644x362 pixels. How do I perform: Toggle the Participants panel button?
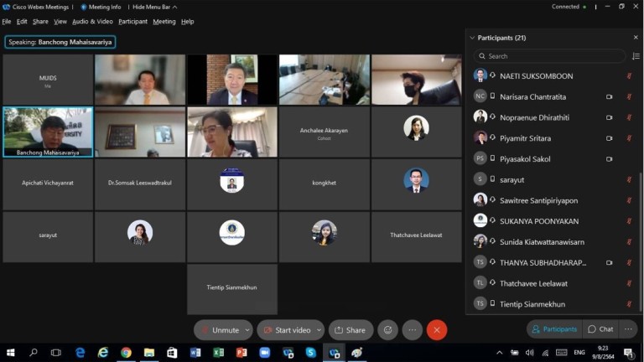pos(553,329)
